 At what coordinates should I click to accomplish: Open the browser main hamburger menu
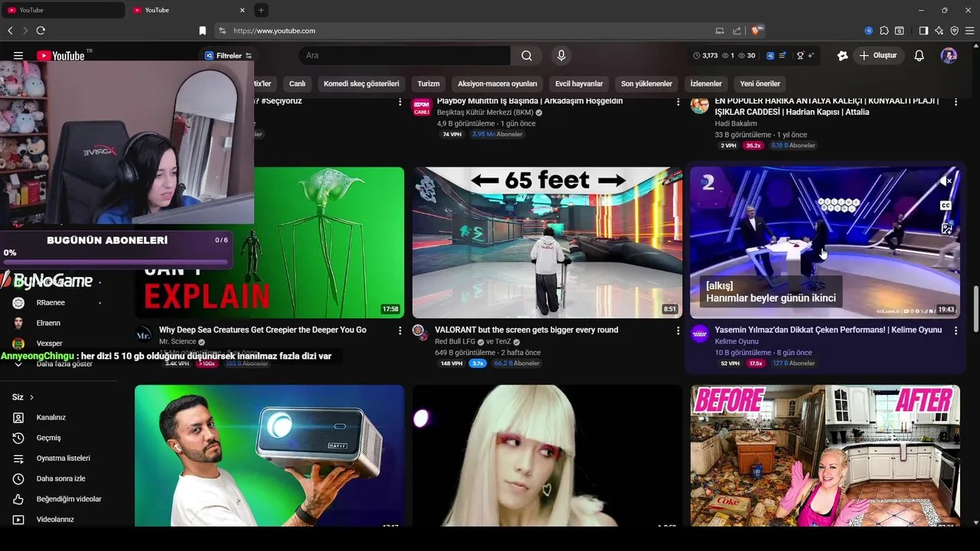coord(970,31)
